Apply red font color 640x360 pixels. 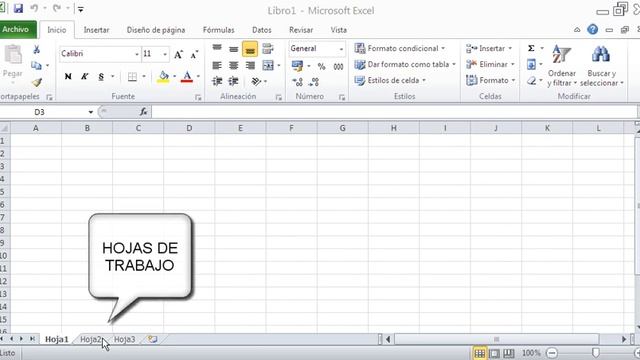(187, 76)
